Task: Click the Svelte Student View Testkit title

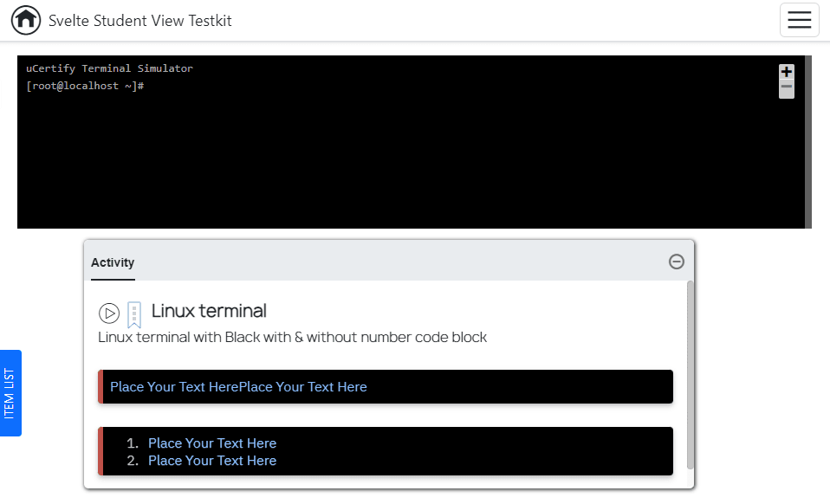Action: point(138,20)
